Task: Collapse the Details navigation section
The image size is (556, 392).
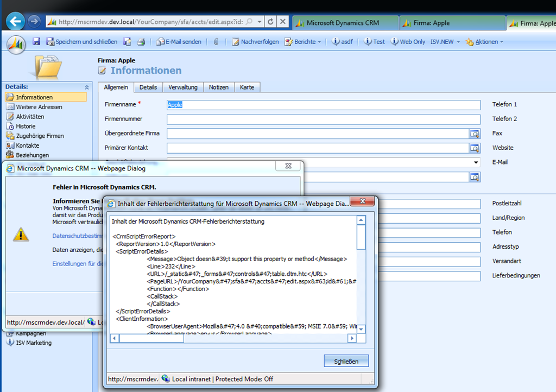Action: point(86,87)
